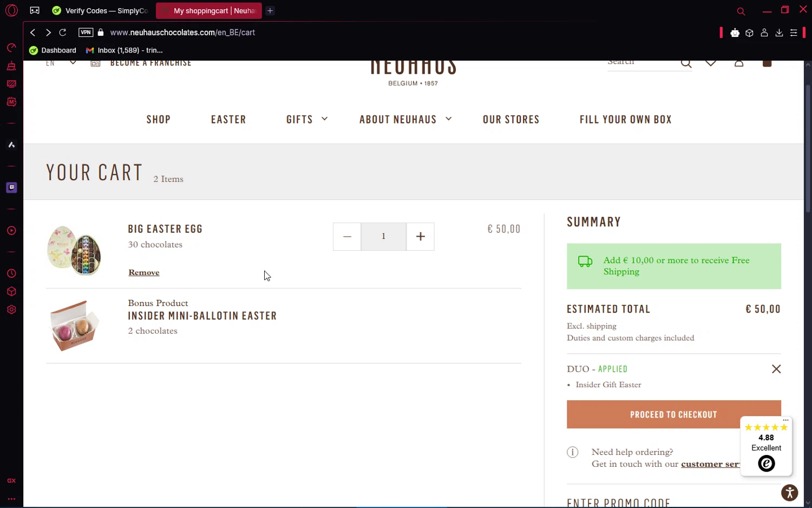Viewport: 812px width, 508px height.
Task: Click the BIG EASTER EGG product title
Action: [165, 229]
